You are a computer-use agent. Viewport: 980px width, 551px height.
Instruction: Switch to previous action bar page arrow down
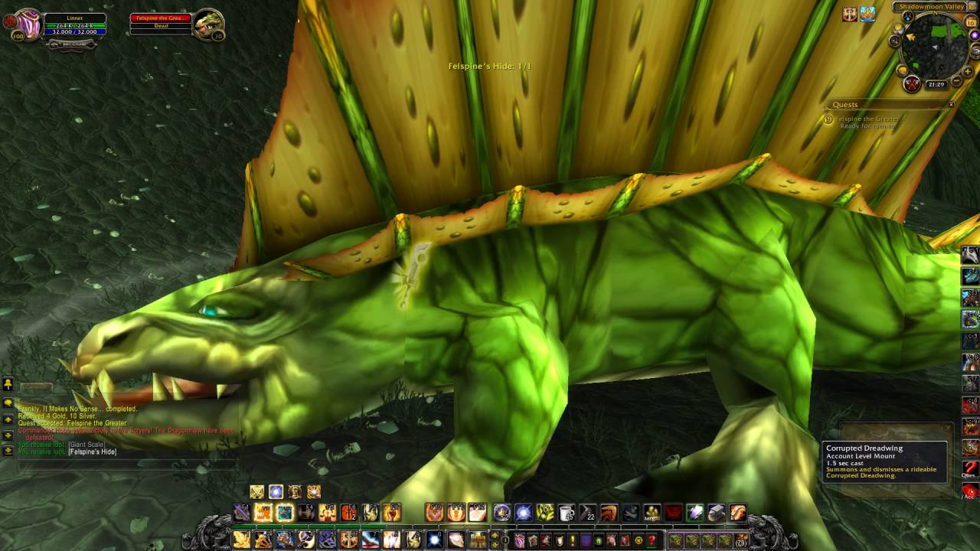coord(495,545)
